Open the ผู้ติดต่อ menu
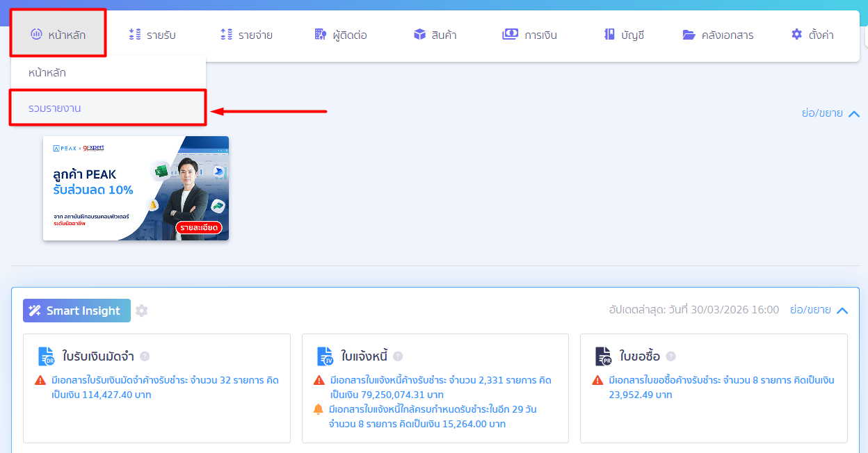The image size is (868, 453). point(340,35)
